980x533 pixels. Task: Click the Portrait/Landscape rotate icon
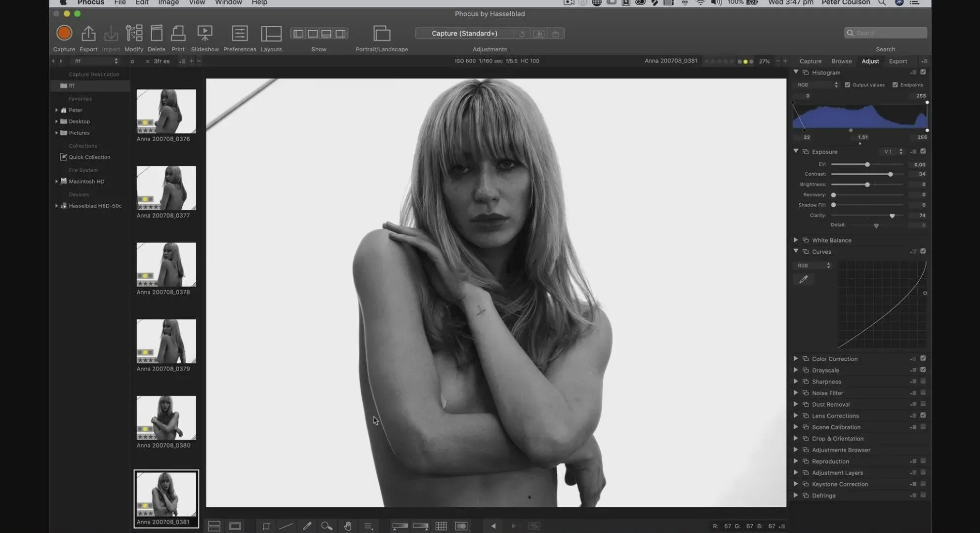(381, 34)
